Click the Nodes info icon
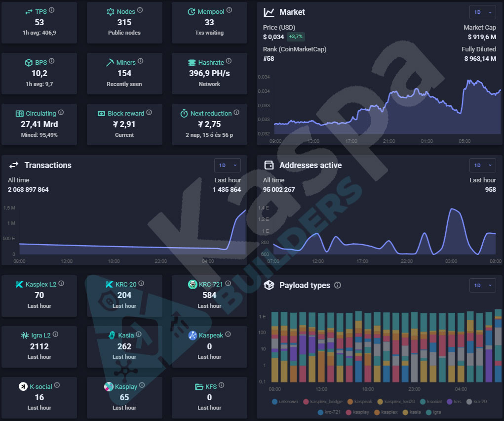504x421 pixels. coord(140,10)
